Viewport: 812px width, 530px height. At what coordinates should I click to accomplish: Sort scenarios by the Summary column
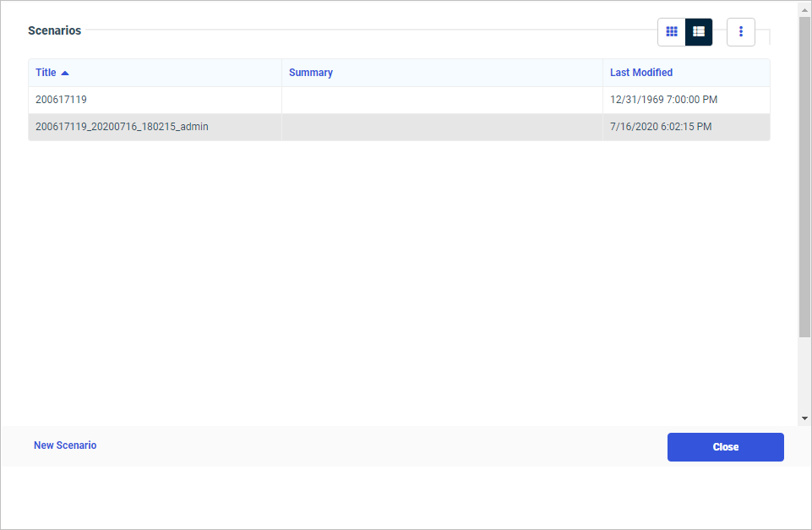click(x=310, y=72)
